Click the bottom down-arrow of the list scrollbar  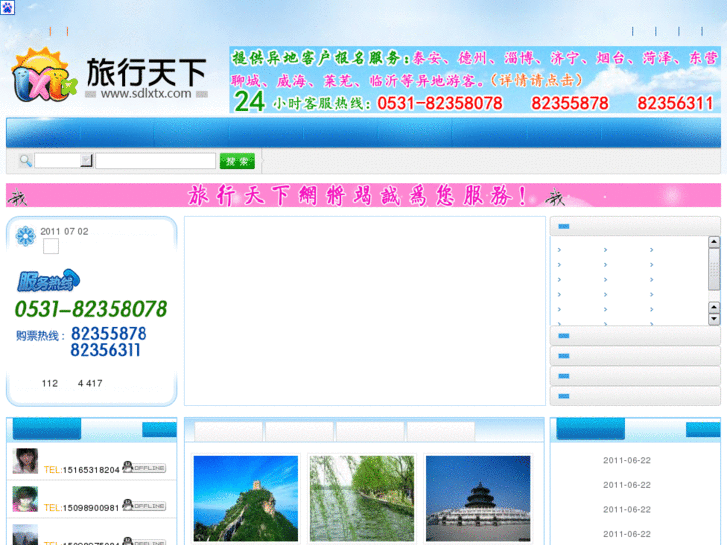point(714,319)
